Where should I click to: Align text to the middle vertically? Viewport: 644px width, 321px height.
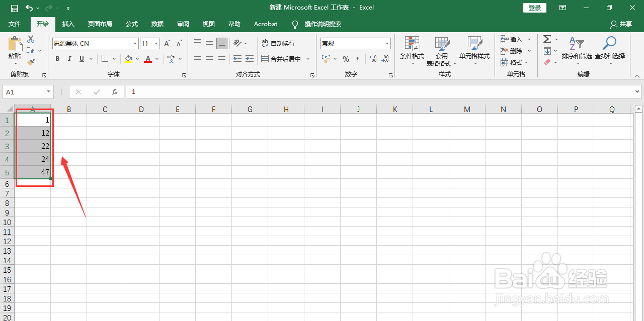210,43
